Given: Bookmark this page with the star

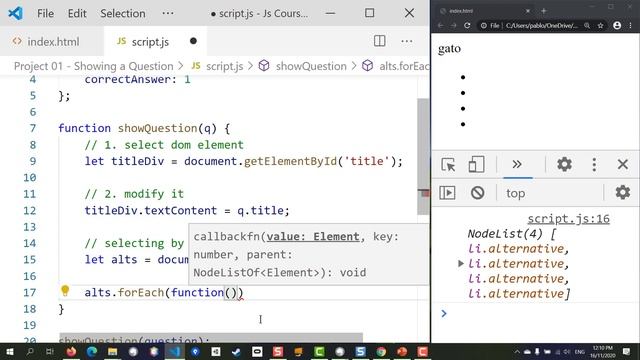Looking at the screenshot, I should pos(600,25).
